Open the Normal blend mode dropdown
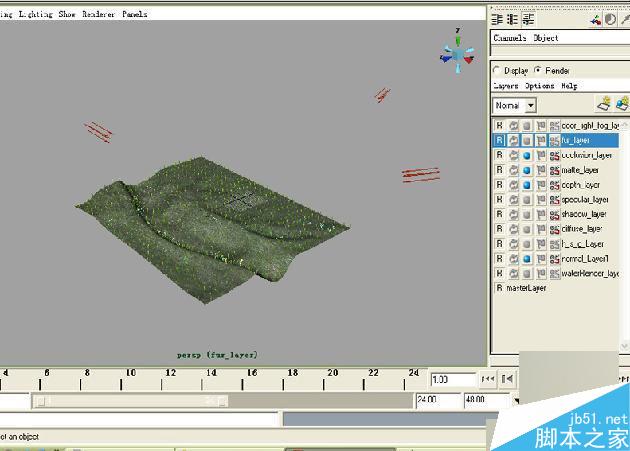This screenshot has width=630, height=451. click(514, 106)
